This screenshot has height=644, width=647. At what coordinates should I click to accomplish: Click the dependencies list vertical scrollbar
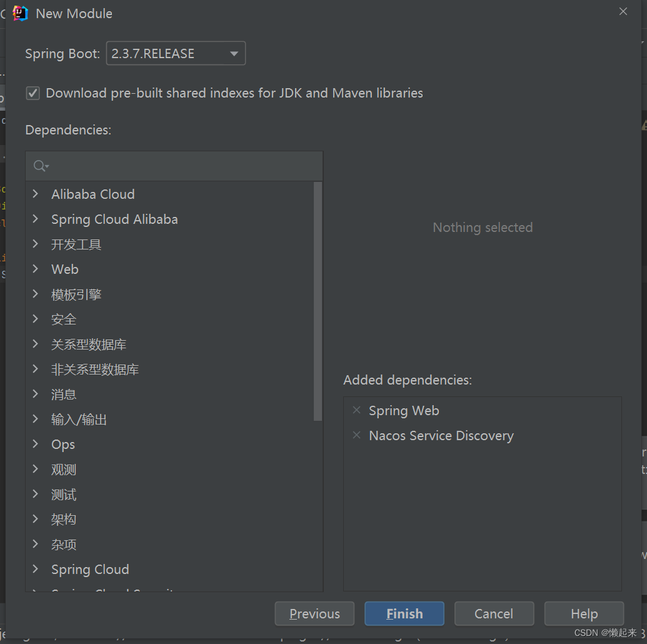(x=318, y=301)
